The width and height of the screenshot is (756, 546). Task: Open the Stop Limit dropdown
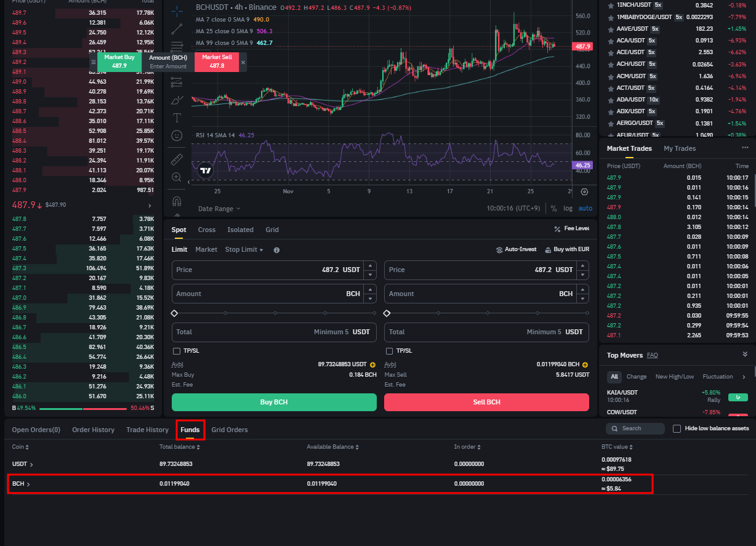(x=244, y=250)
